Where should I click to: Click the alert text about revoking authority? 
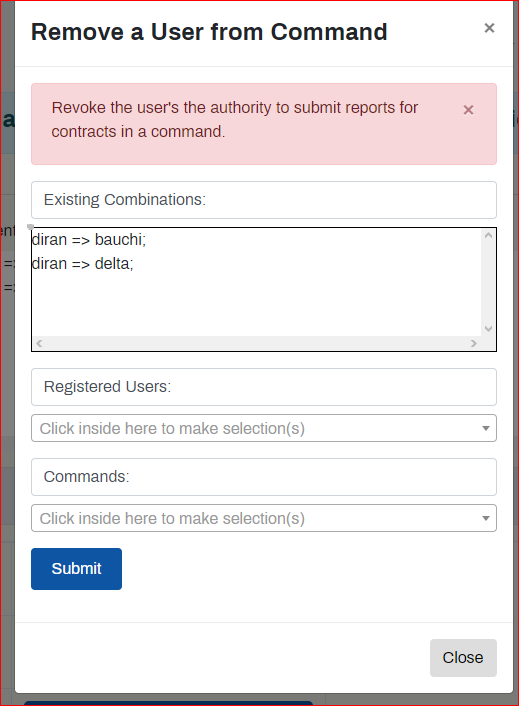235,120
